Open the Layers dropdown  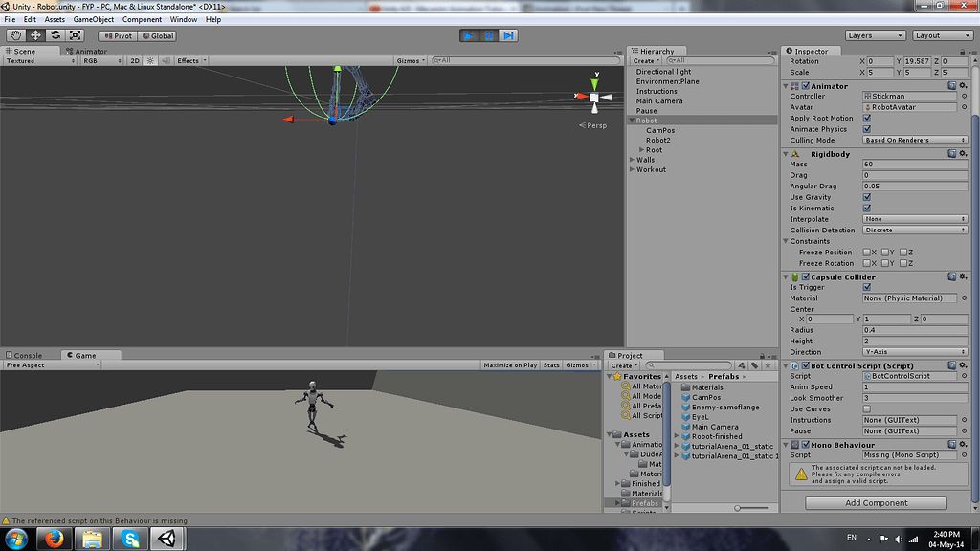click(874, 34)
